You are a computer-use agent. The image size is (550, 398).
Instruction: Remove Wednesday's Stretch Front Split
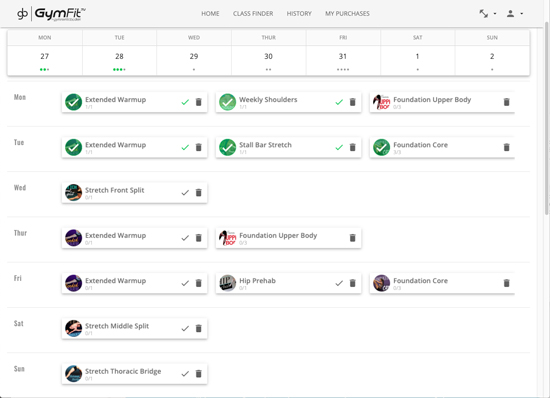click(199, 193)
